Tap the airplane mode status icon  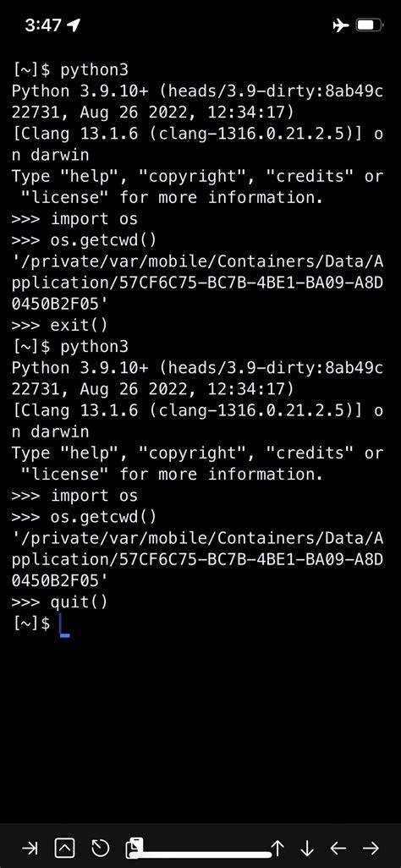tap(340, 25)
